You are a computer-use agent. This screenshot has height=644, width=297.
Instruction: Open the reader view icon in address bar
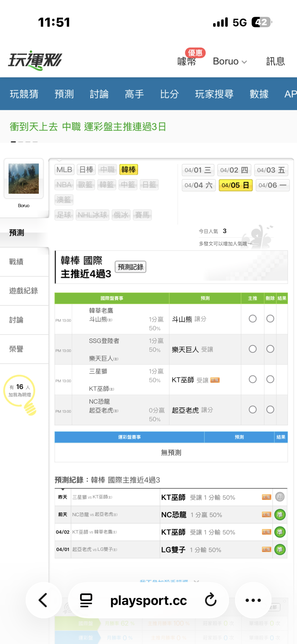(x=86, y=600)
